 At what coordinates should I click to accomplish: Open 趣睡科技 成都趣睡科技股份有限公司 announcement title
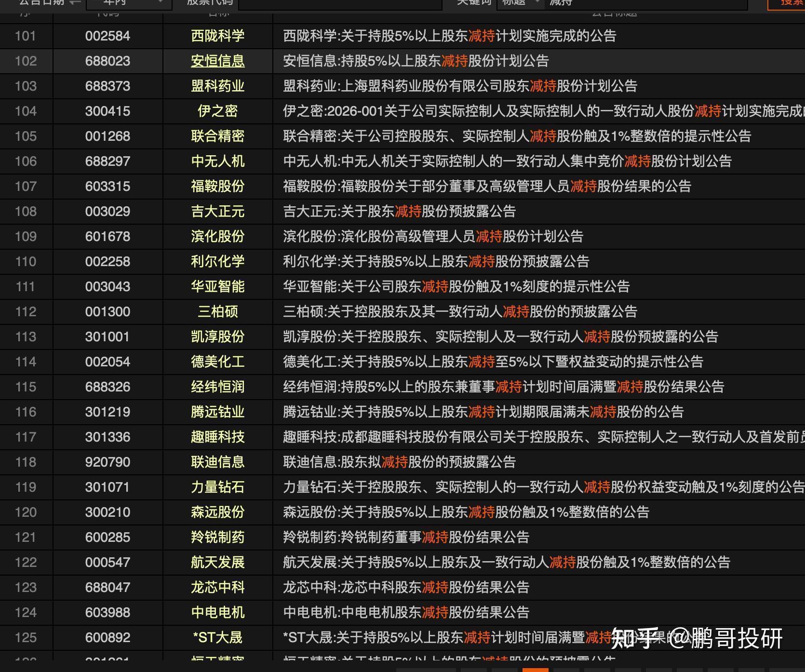[x=544, y=437]
